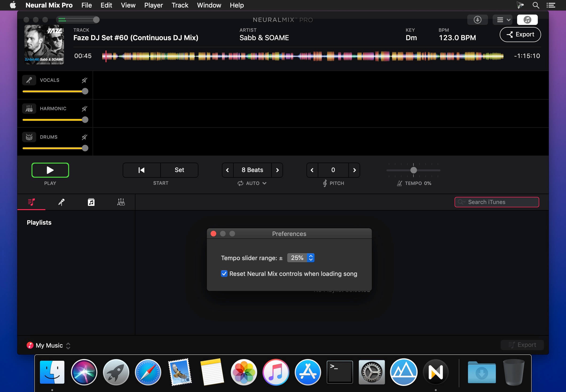Open the albums browser tab icon
The height and width of the screenshot is (392, 566).
pos(91,202)
